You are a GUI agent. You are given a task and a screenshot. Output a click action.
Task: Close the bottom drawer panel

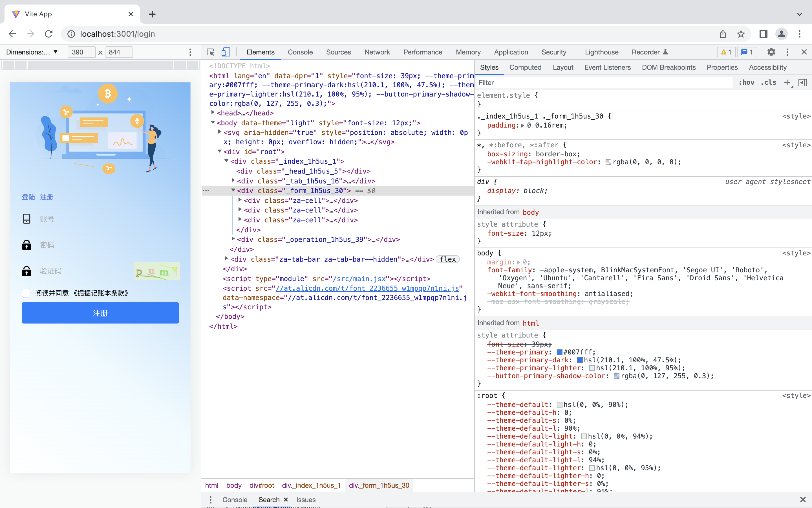(x=803, y=500)
